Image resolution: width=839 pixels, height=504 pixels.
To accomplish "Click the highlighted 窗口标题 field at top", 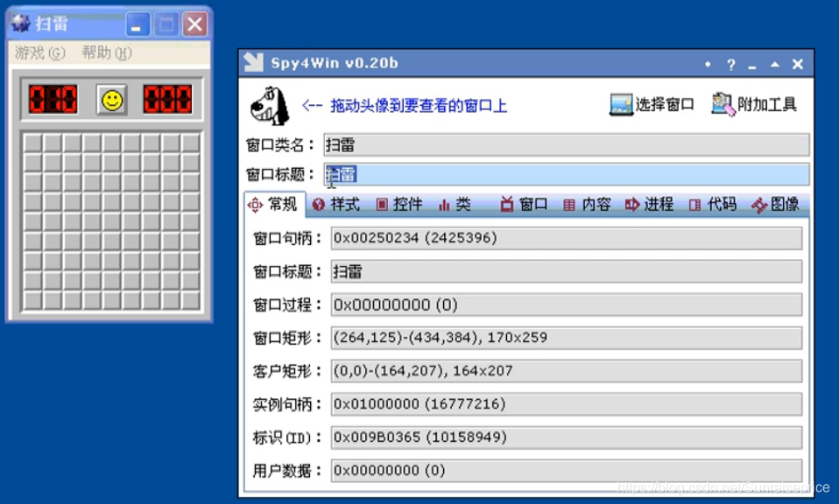I will (566, 174).
